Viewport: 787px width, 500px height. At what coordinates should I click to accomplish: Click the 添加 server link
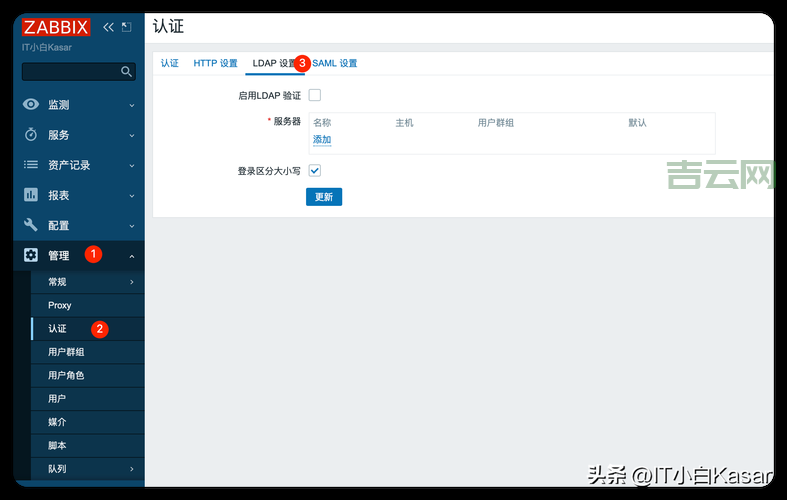pos(322,140)
